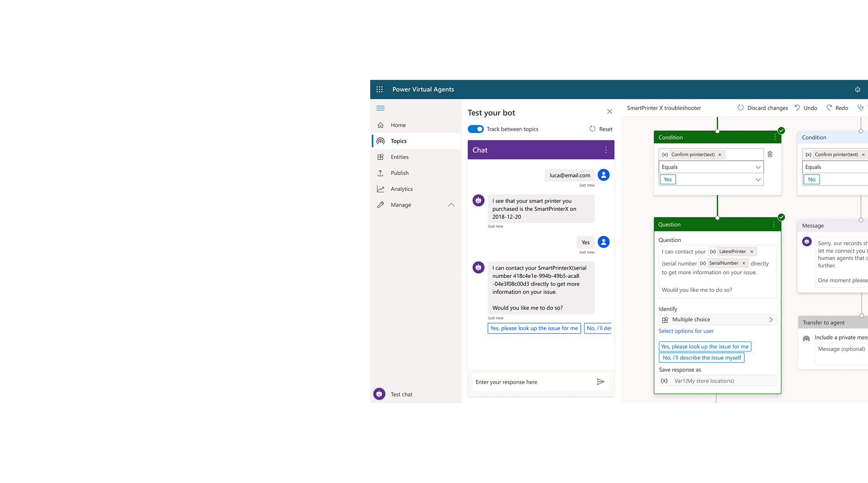Click the Message (optional) field
The image size is (868, 483).
pos(842,354)
